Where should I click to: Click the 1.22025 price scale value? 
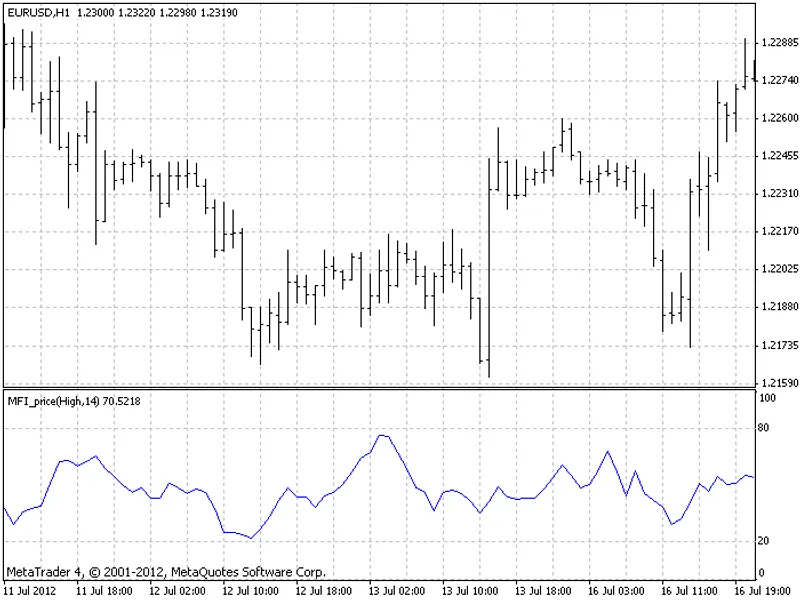pos(780,269)
